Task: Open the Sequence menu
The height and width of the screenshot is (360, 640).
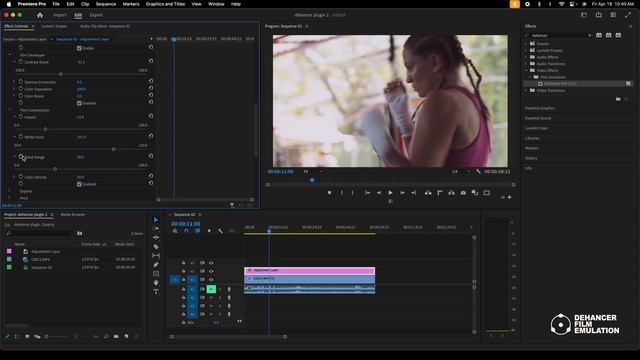Action: (106, 4)
